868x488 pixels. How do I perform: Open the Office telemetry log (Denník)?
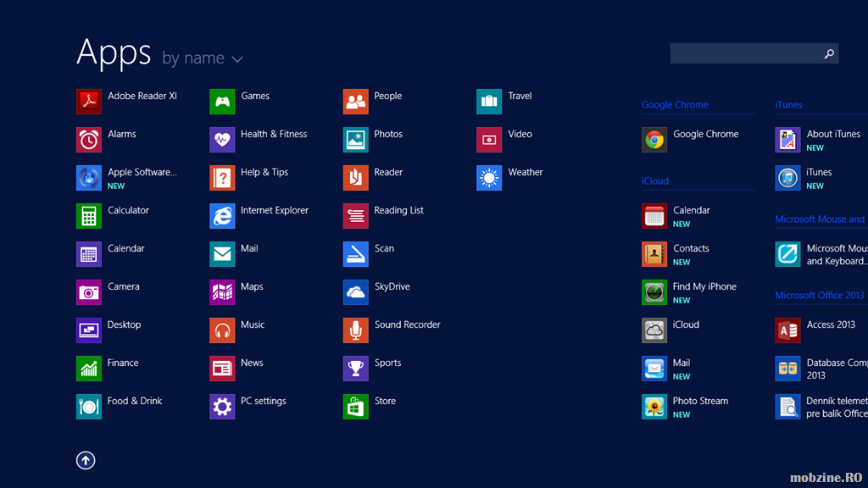pyautogui.click(x=821, y=407)
